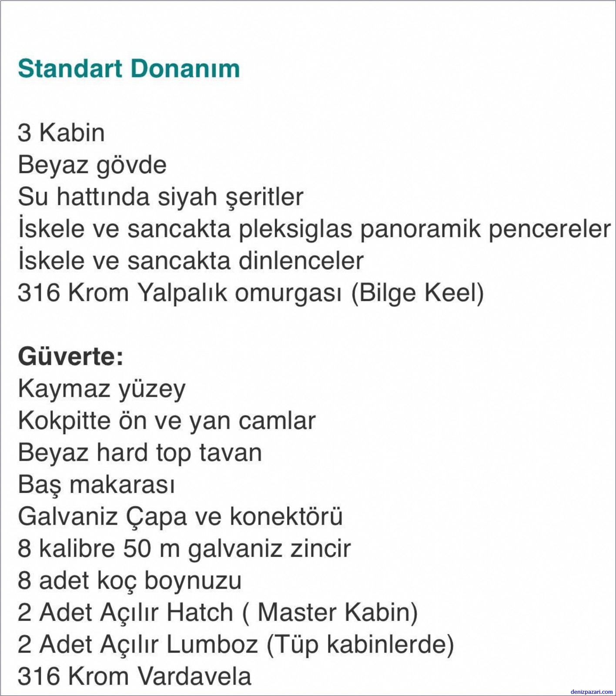Click the line mentioning 'pleksiglas panoramik pencereler'
The image size is (616, 696).
(x=314, y=229)
